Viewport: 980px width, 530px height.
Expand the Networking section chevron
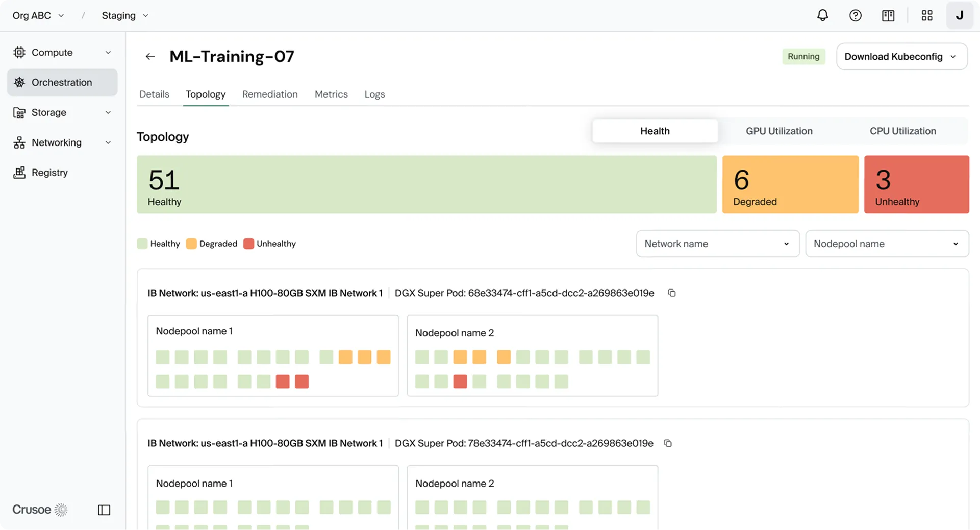click(x=108, y=142)
